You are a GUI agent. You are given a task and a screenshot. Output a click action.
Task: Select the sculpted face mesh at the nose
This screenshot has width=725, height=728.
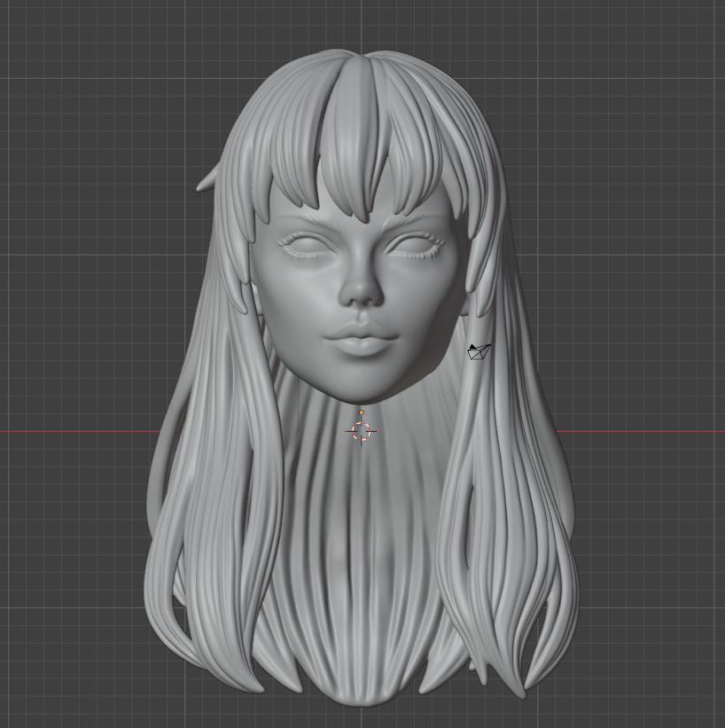pos(362,285)
